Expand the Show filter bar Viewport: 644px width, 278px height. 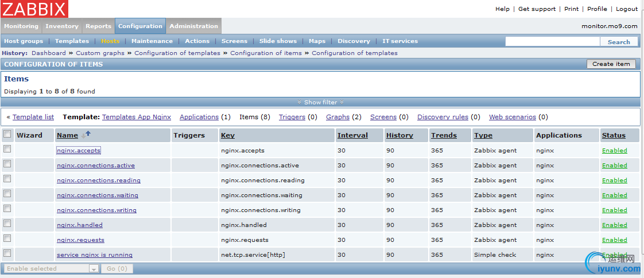pyautogui.click(x=321, y=102)
